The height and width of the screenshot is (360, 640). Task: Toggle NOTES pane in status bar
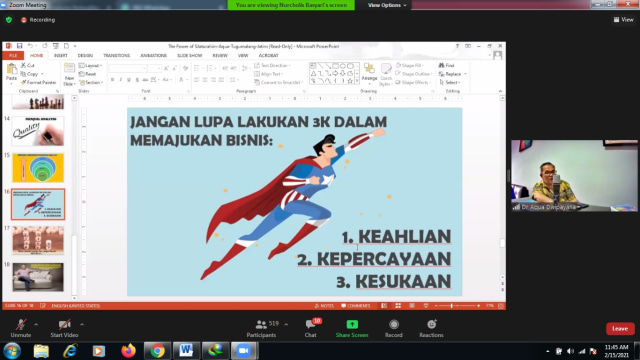click(x=324, y=306)
